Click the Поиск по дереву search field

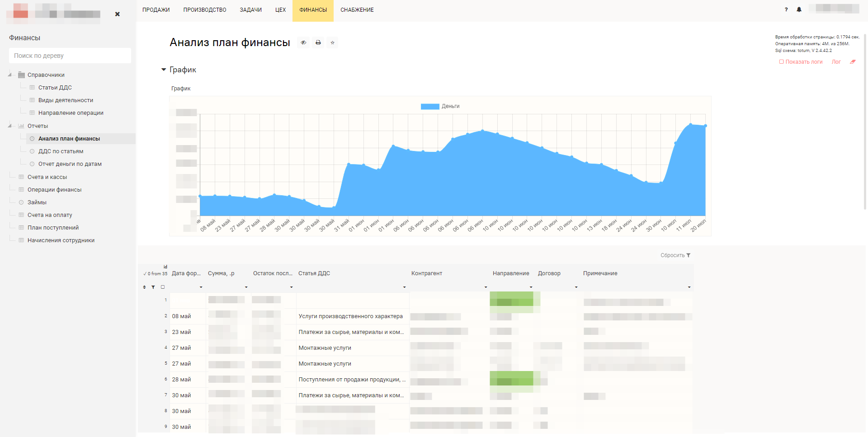[x=70, y=56]
